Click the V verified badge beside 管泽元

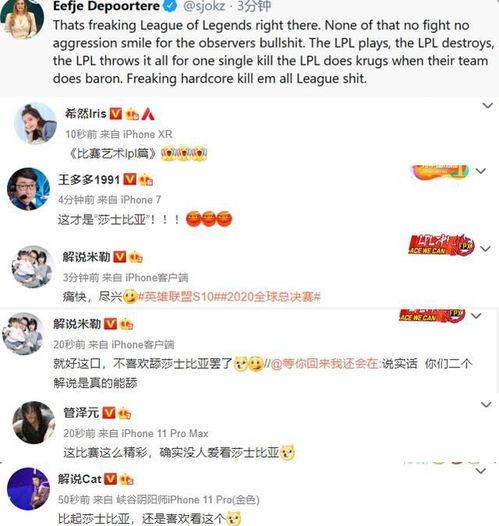[108, 413]
